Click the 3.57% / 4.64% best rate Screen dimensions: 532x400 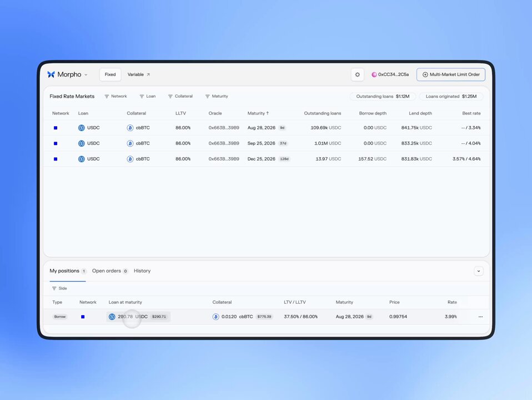pyautogui.click(x=466, y=159)
